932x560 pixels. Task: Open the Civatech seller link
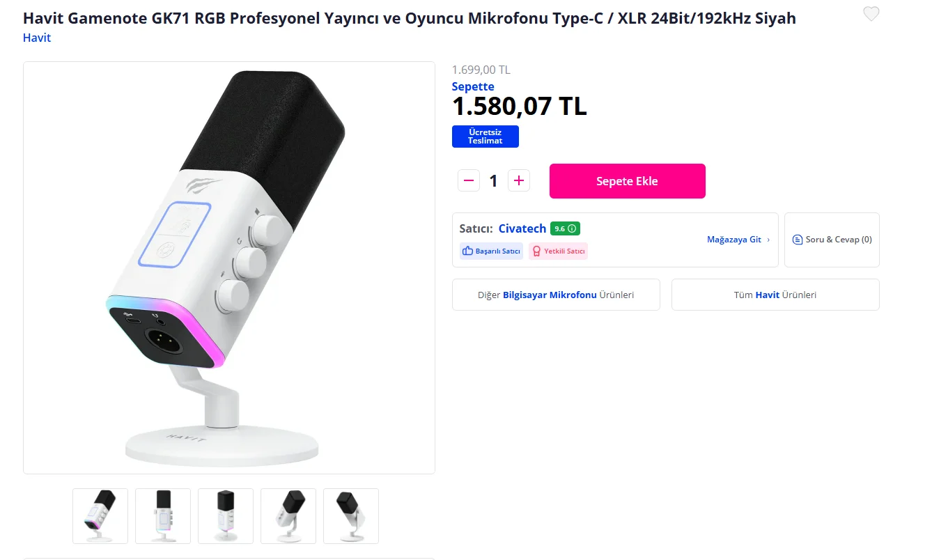pos(522,228)
